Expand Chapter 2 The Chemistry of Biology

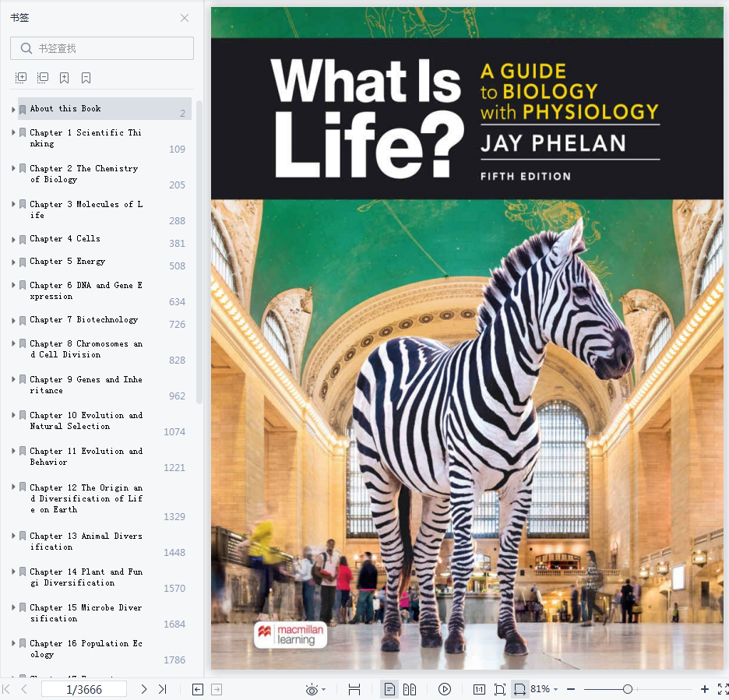[13, 168]
